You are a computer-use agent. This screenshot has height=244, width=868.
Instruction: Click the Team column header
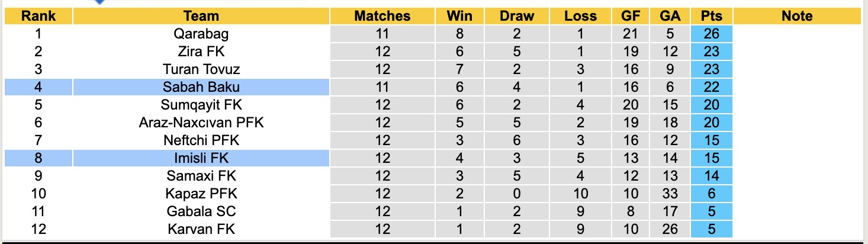coord(201,16)
